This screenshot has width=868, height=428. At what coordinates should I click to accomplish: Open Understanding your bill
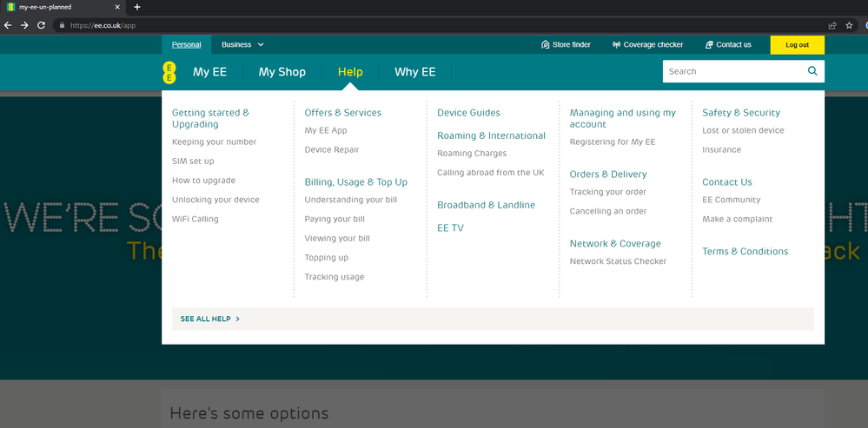point(351,200)
